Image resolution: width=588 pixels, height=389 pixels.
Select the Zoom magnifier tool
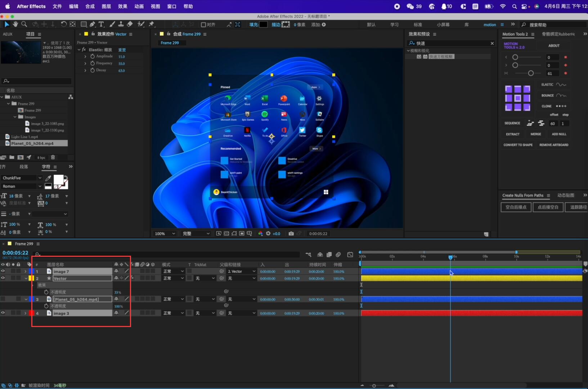click(24, 24)
